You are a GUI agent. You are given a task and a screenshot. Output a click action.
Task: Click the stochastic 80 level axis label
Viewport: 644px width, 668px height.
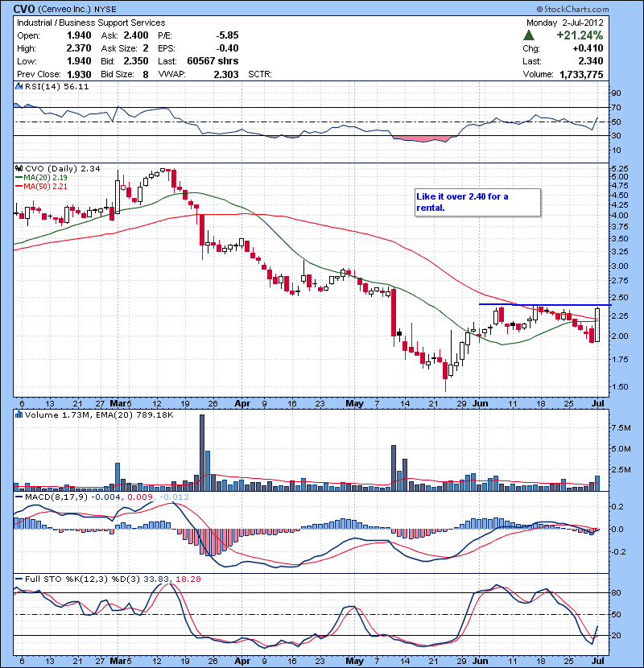pyautogui.click(x=616, y=592)
